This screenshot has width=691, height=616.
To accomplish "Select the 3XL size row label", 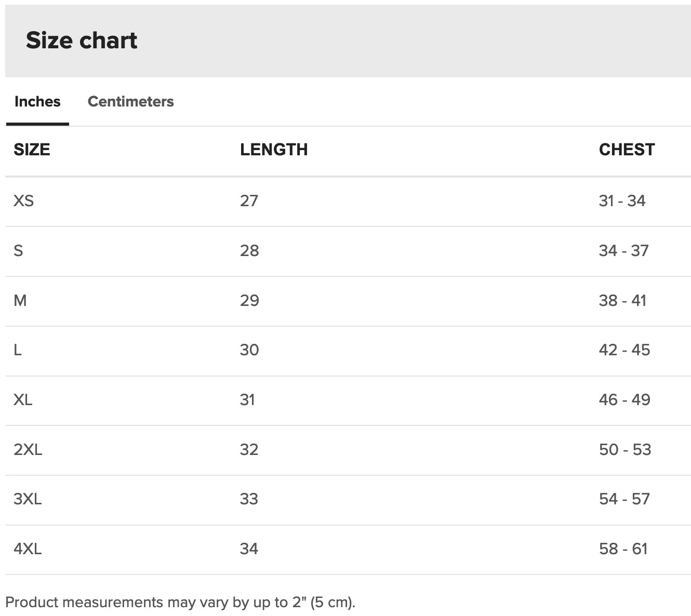I will (x=28, y=499).
